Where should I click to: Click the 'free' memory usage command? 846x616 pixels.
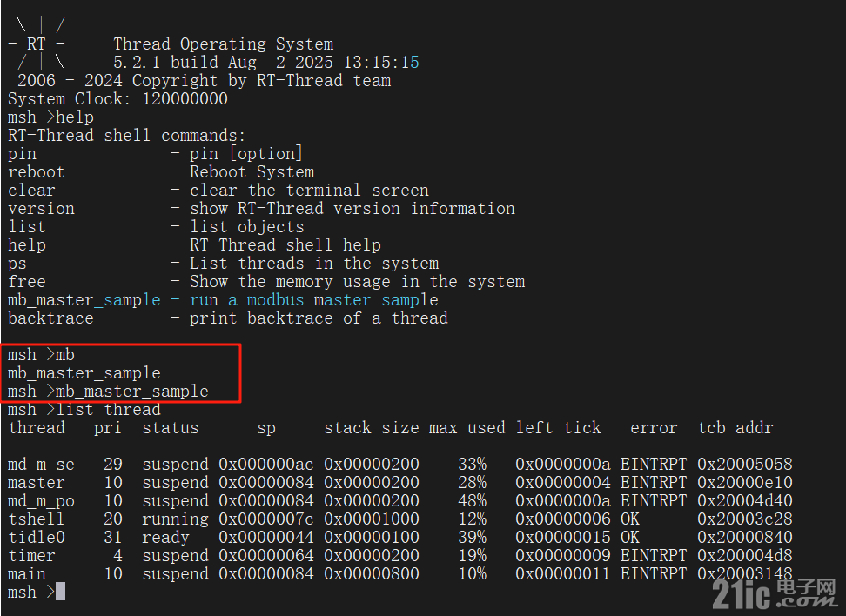coord(26,282)
